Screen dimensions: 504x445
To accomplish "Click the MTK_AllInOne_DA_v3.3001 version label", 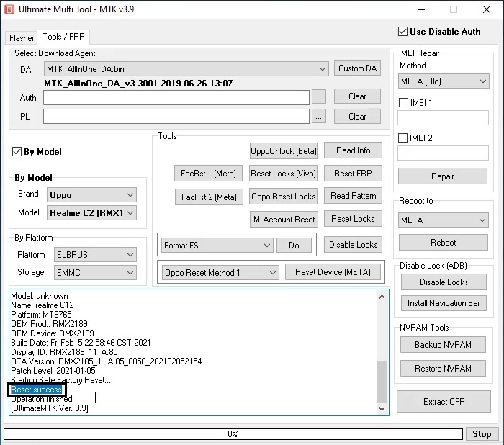I will (138, 84).
